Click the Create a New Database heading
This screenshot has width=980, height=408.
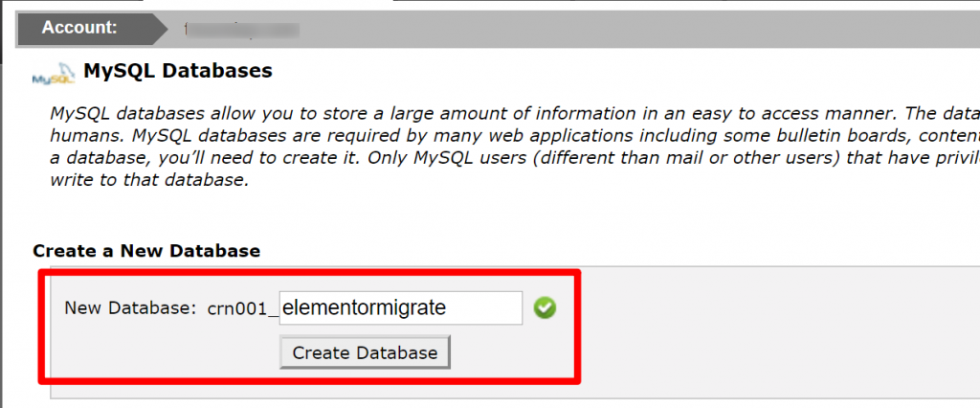[x=146, y=251]
